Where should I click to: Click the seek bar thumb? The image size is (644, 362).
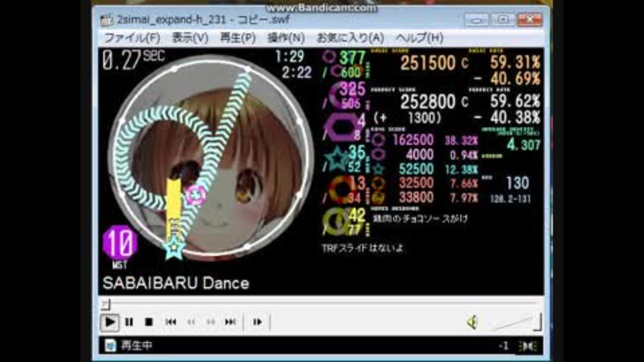[x=105, y=304]
